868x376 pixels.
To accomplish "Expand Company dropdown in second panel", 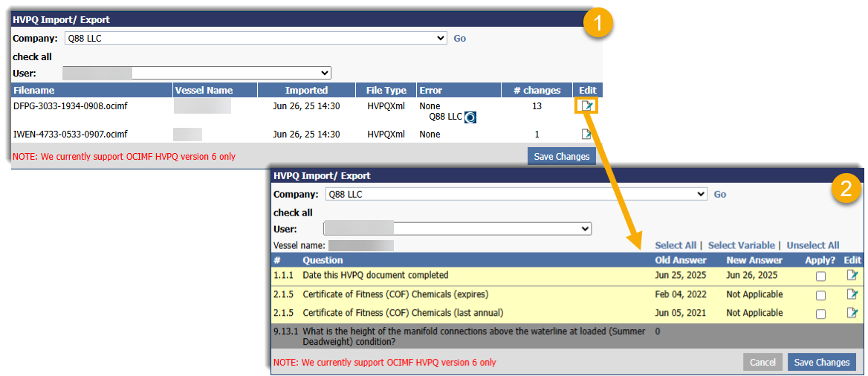I will point(515,194).
